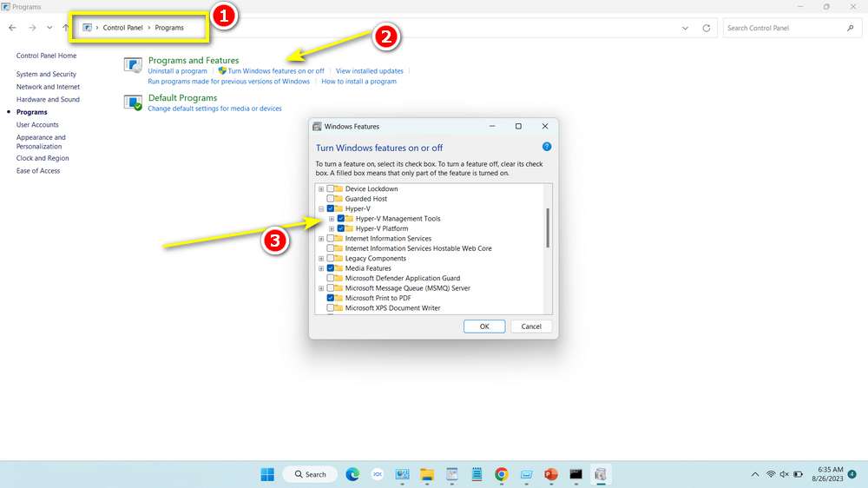Launch Microsoft Edge from taskbar
This screenshot has width=868, height=488.
[352, 474]
